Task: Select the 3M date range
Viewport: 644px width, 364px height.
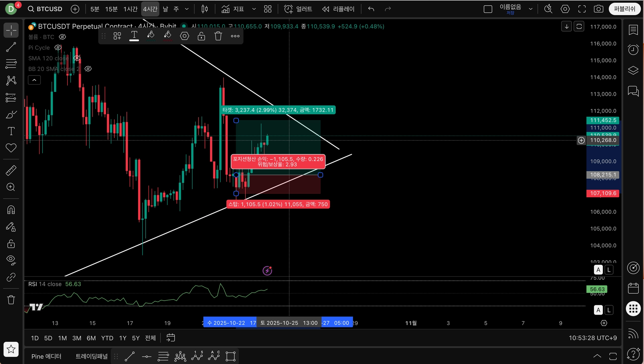Action: tap(76, 338)
